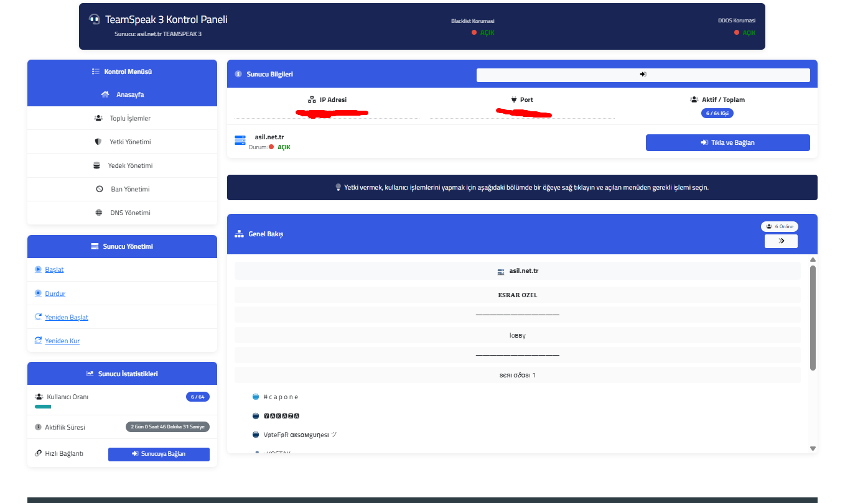868x503 pixels.
Task: Select the ESRAR OZEL channel row
Action: tap(518, 295)
